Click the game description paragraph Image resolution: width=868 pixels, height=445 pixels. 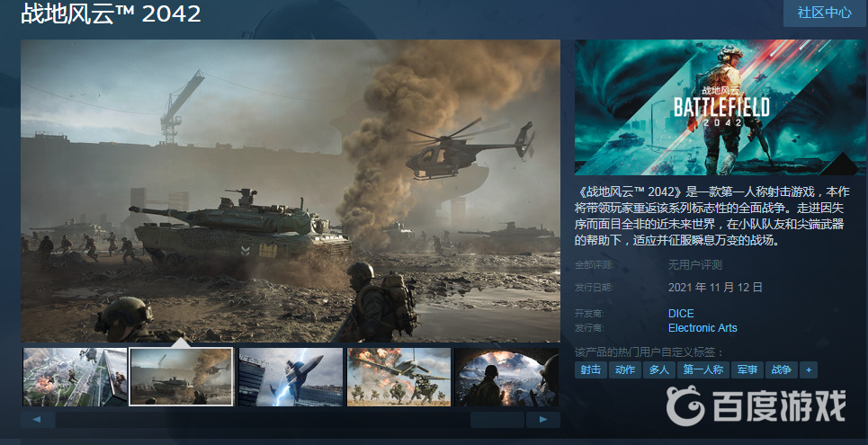(x=712, y=216)
